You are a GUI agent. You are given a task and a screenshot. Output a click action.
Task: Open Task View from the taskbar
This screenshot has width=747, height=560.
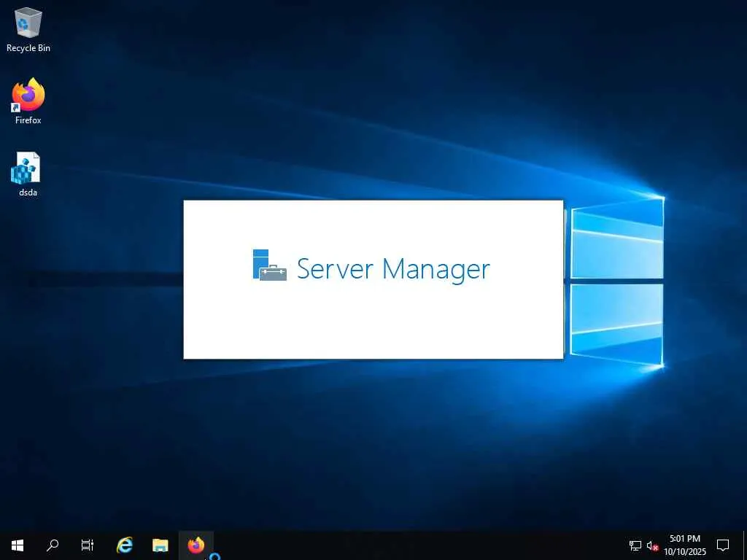[88, 545]
